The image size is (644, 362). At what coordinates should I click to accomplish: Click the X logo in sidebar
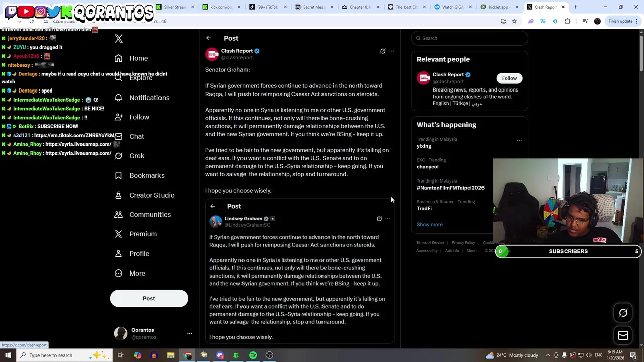click(x=119, y=39)
